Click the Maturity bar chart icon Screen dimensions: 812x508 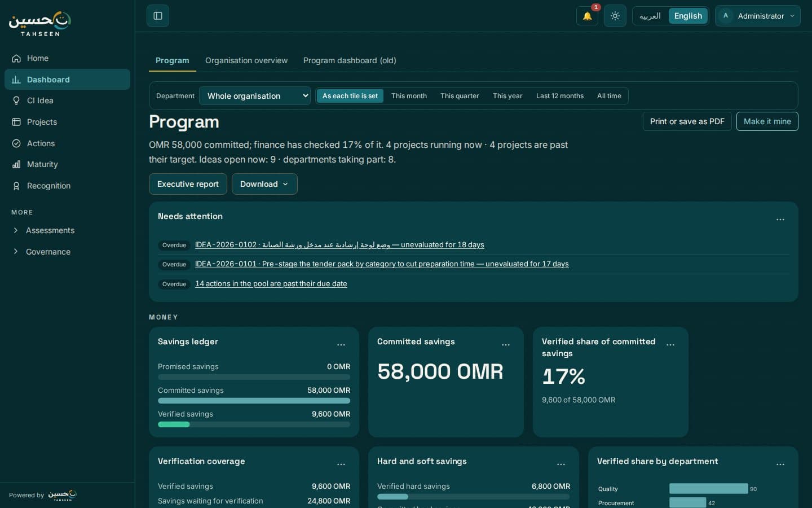click(16, 164)
